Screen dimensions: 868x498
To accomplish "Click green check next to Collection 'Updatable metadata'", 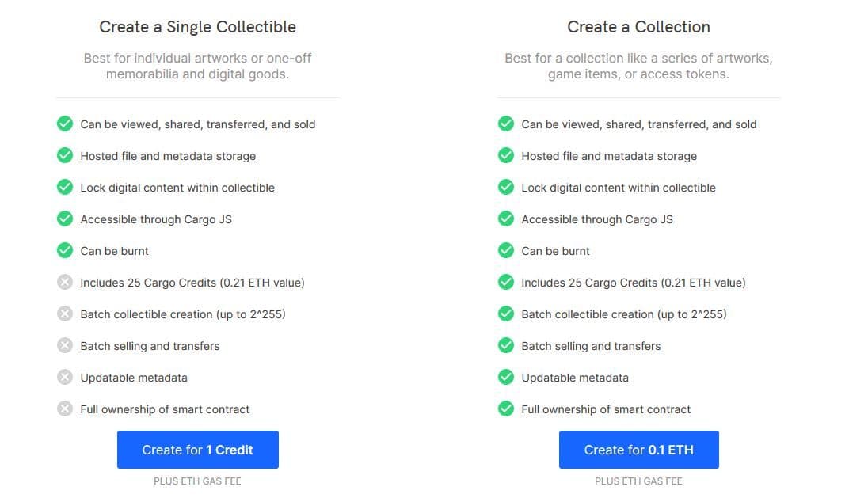I will pyautogui.click(x=506, y=378).
